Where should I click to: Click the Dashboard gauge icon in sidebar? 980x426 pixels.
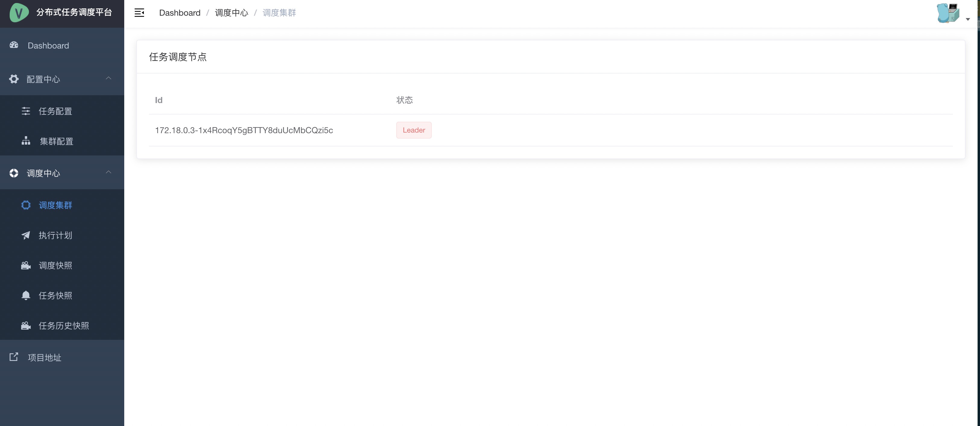pos(14,45)
